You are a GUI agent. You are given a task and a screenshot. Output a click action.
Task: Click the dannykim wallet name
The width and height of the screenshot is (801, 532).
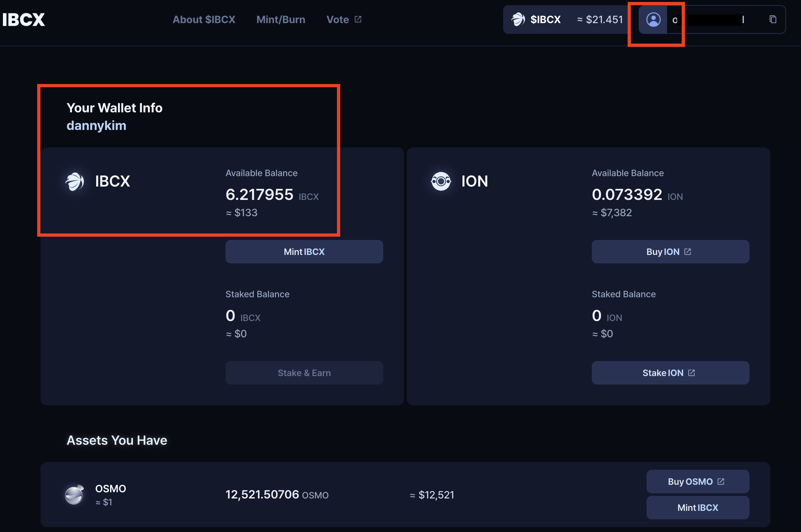tap(96, 126)
